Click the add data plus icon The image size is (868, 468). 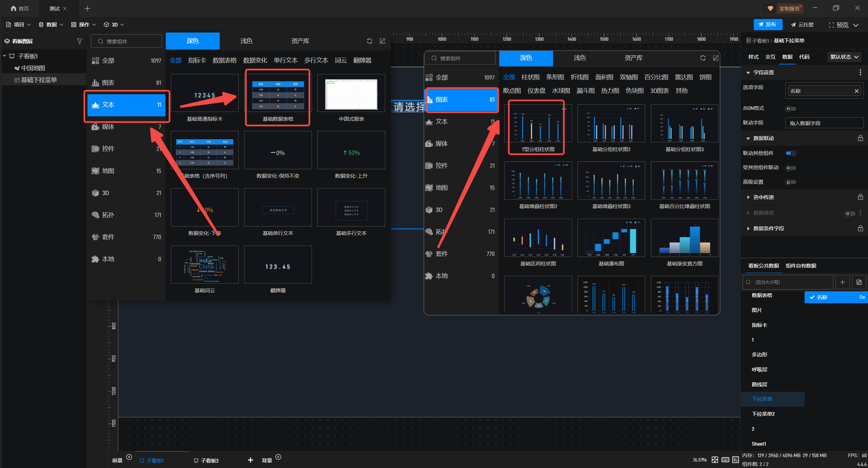[842, 282]
